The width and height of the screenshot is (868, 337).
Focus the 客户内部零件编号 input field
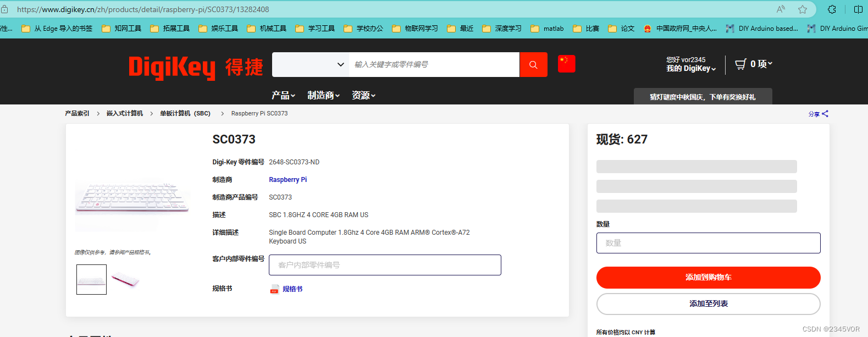click(385, 265)
